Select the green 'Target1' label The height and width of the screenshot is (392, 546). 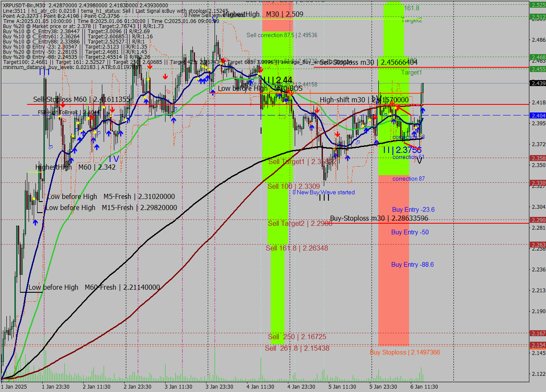(x=411, y=72)
